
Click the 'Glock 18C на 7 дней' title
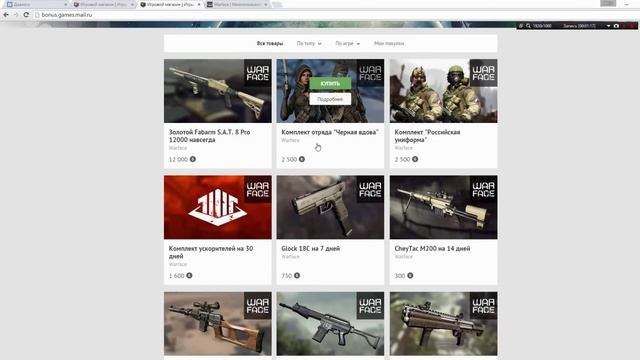tap(310, 249)
